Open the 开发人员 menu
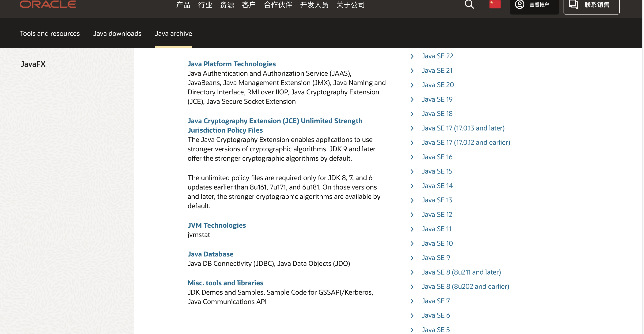The width and height of the screenshot is (644, 334). tap(314, 5)
